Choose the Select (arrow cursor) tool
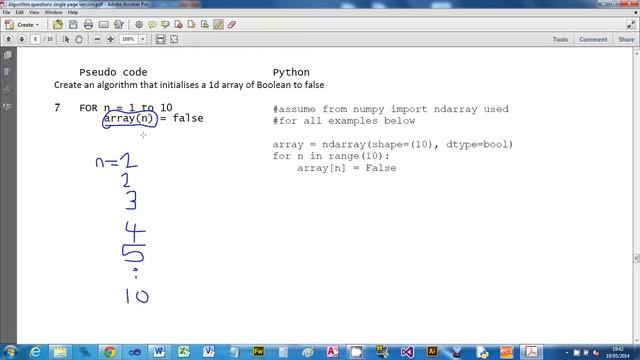The image size is (640, 360). tap(66, 39)
